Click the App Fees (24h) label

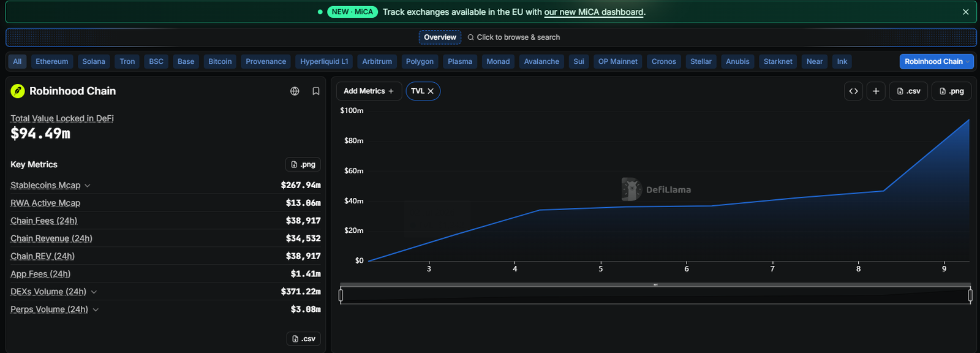[x=40, y=274]
